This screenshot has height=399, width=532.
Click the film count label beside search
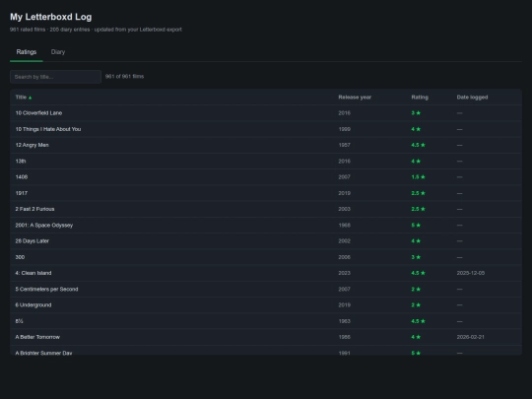click(x=124, y=76)
